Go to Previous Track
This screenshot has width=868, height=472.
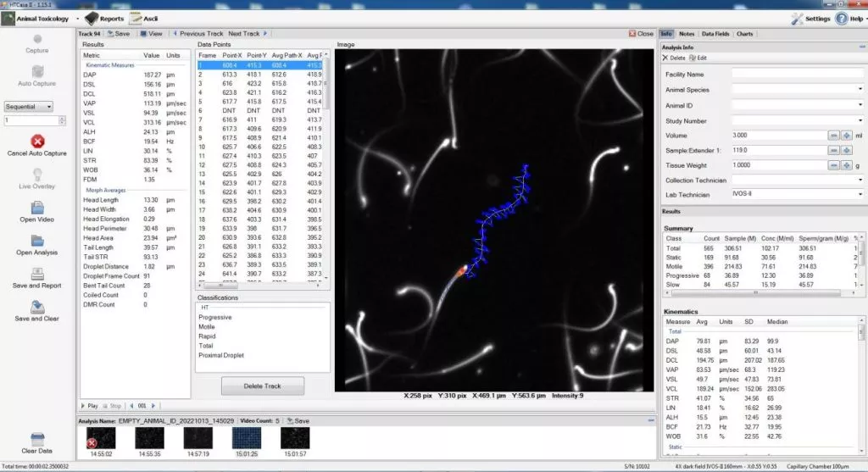[x=198, y=34]
